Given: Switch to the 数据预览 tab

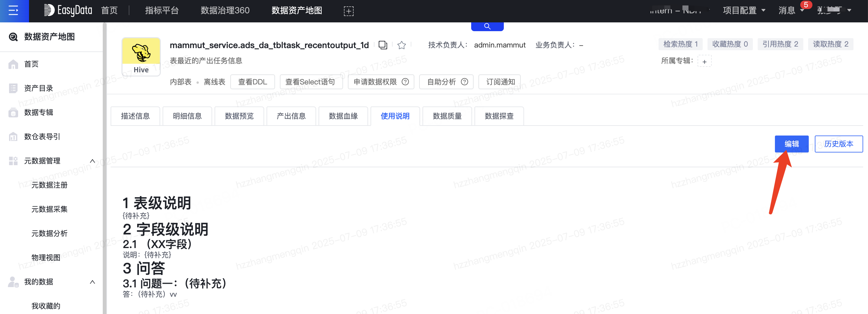Looking at the screenshot, I should click(x=239, y=116).
